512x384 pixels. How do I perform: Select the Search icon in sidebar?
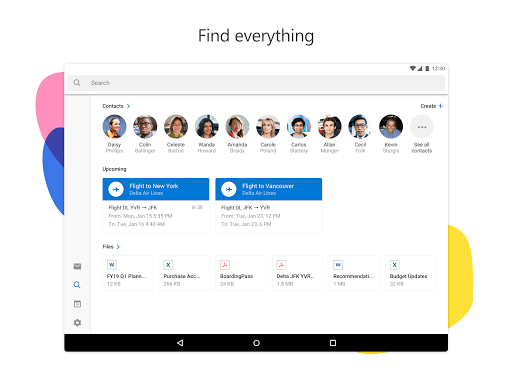tap(77, 285)
